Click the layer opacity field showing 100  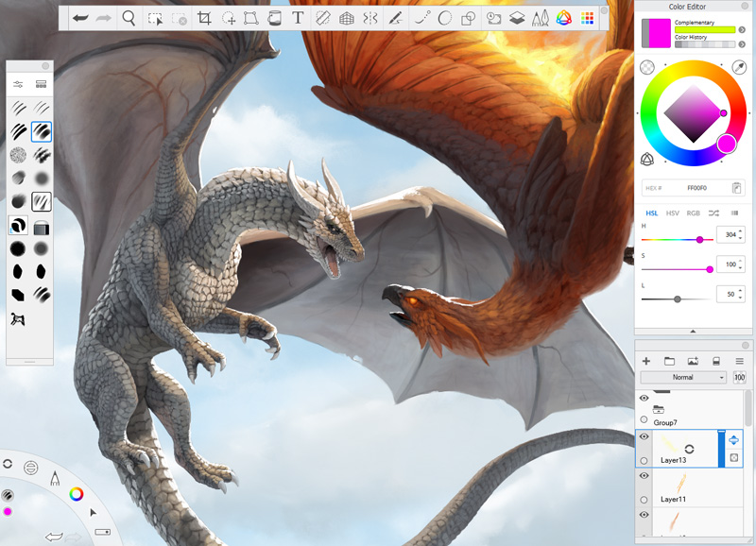point(739,377)
